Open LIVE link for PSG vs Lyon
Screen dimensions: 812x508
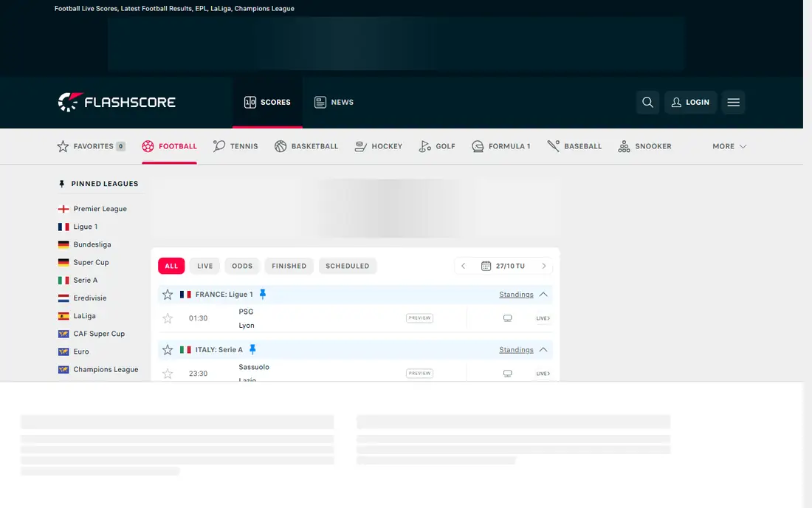pyautogui.click(x=543, y=318)
